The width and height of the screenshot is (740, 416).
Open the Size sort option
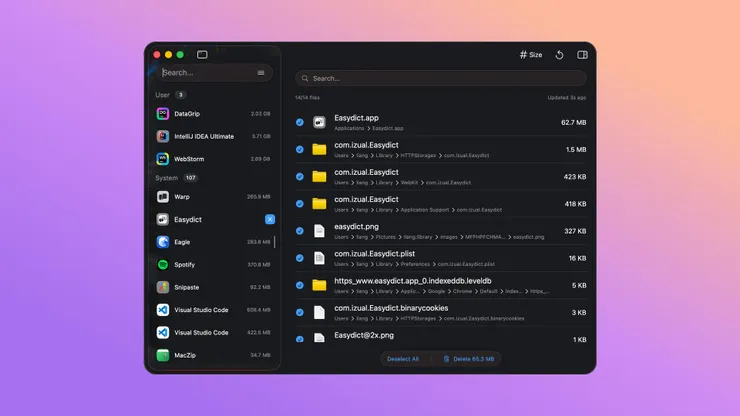pyautogui.click(x=531, y=55)
